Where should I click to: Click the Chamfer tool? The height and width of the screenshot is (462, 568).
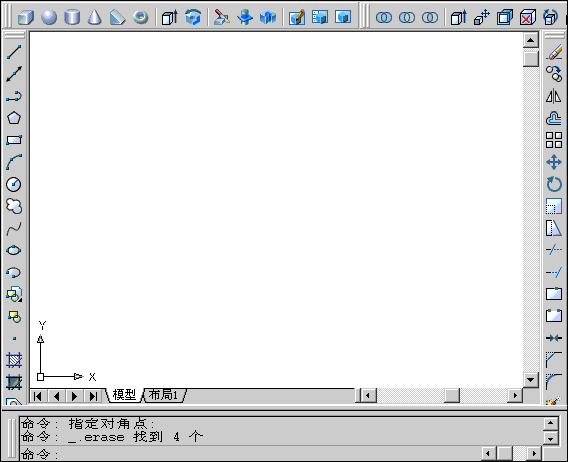[554, 360]
